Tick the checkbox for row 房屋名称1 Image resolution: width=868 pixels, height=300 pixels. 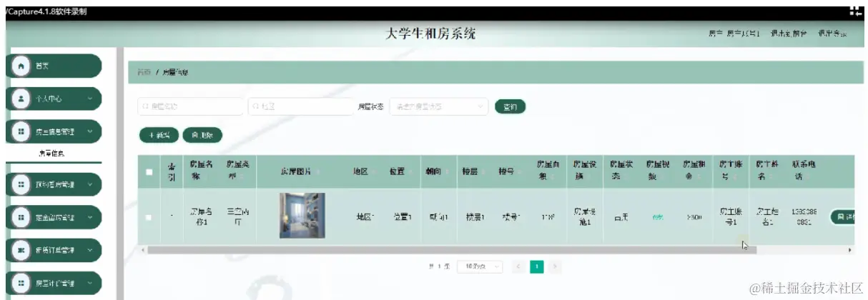tap(149, 217)
